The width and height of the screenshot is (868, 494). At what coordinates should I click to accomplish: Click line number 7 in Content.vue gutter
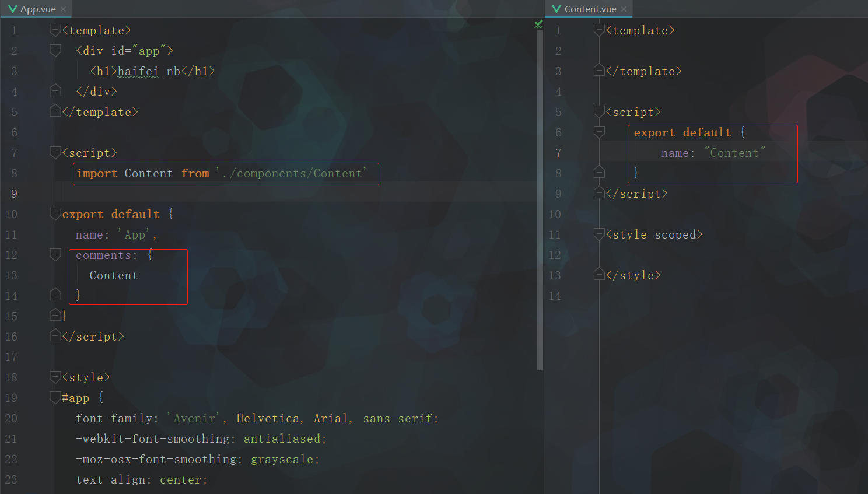[x=558, y=153]
